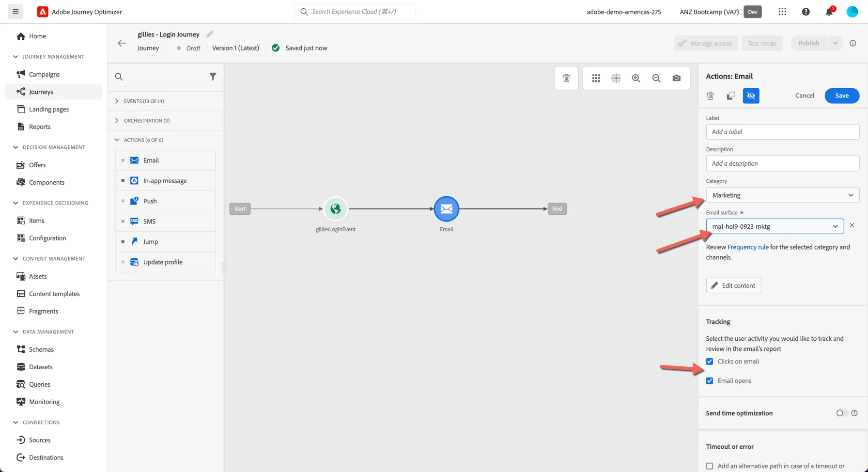Open the notifications bell
This screenshot has width=868, height=472.
click(x=829, y=12)
